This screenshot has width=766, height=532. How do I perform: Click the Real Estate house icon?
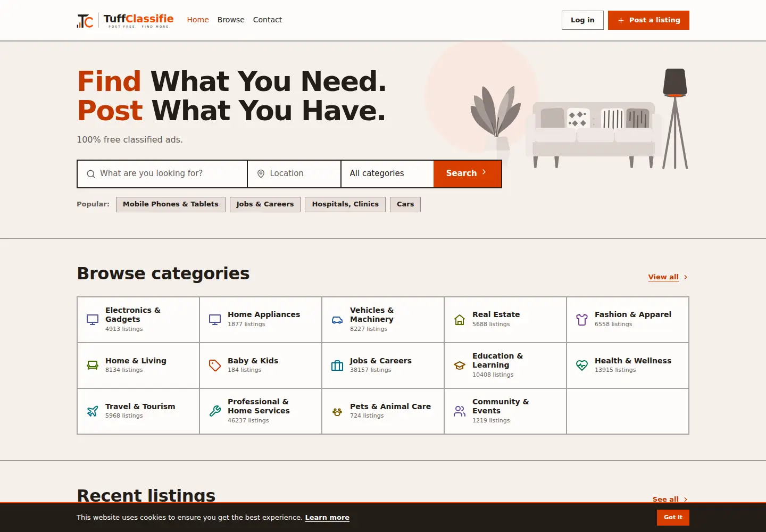460,320
